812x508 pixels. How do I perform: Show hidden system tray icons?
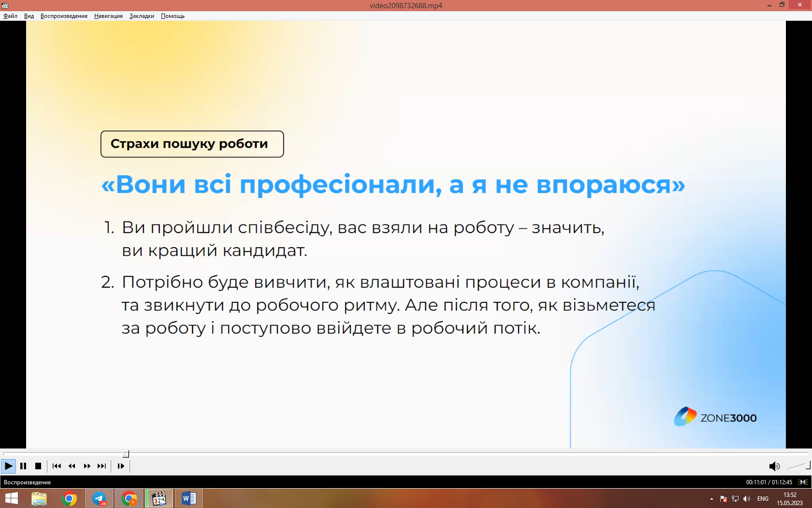(x=711, y=499)
